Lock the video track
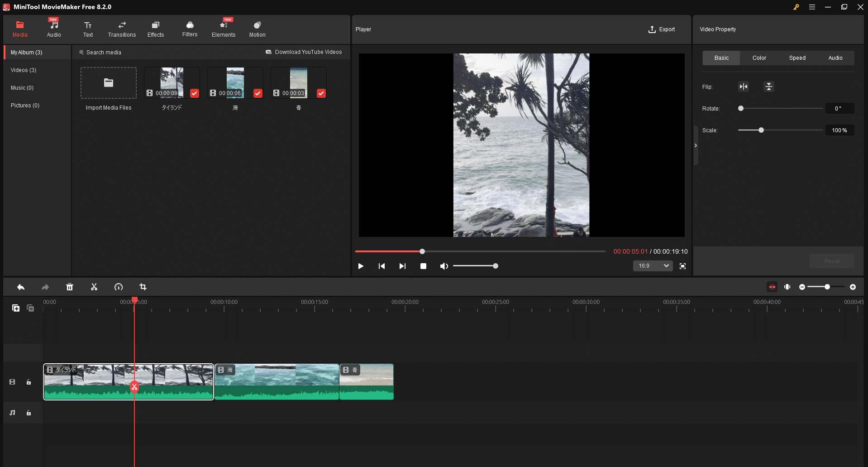The width and height of the screenshot is (868, 467). 29,382
